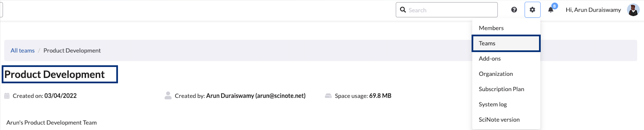644x130 pixels.
Task: Click Arun Duraiswamy's profile avatar
Action: click(633, 10)
